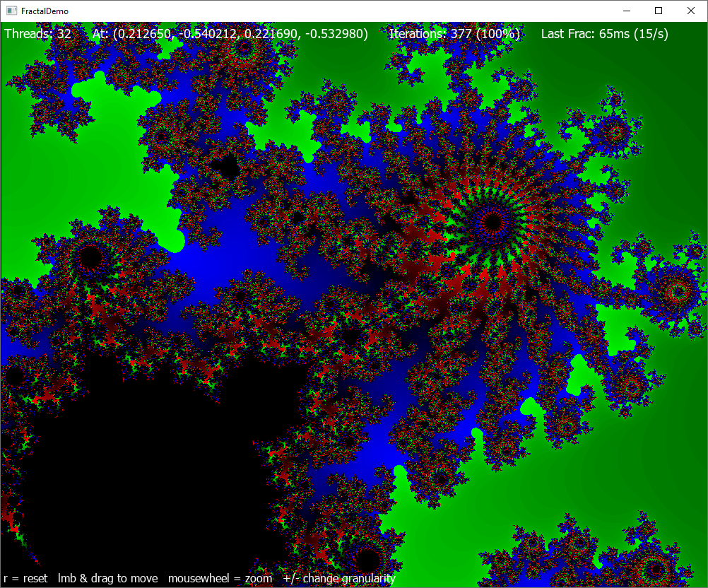
Task: Click the mousewheel = zoom hint text
Action: 220,577
